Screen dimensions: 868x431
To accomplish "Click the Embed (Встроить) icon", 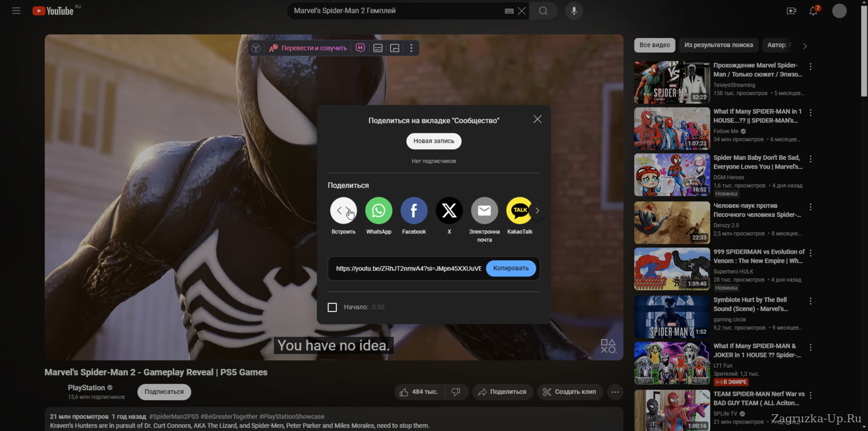I will coord(343,211).
